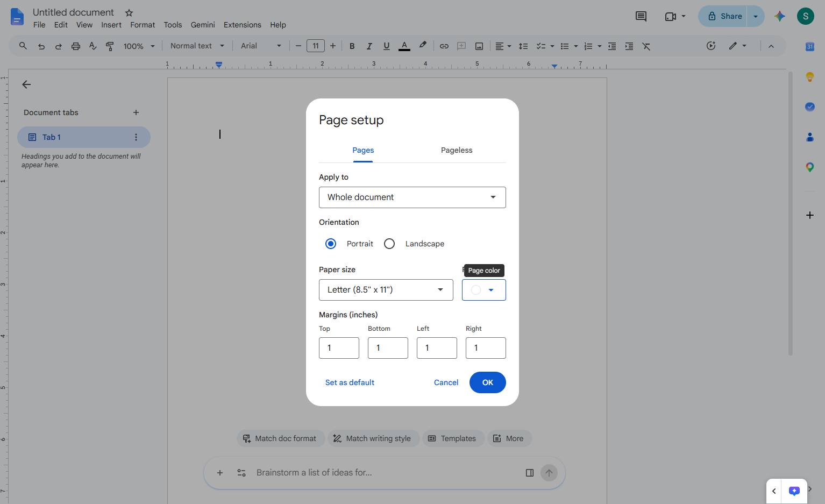Select the Paint format tool
825x504 pixels.
click(110, 46)
